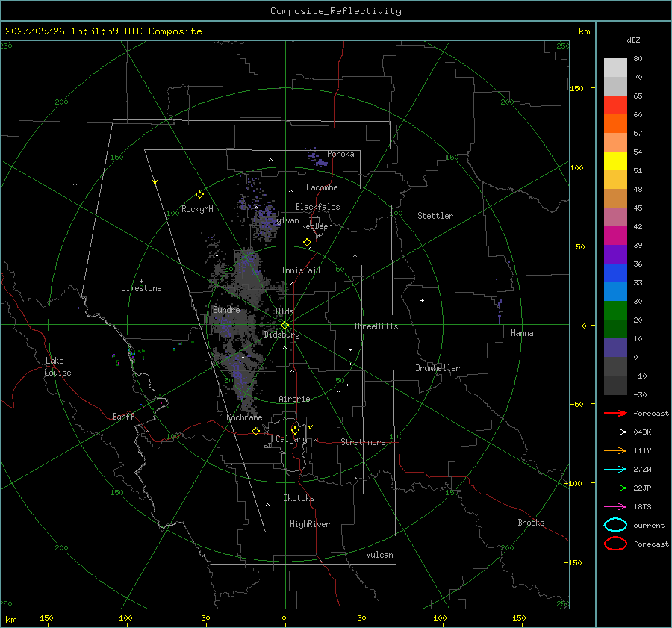
Task: Select the red 65 dBZ color swatch
Action: [x=615, y=105]
